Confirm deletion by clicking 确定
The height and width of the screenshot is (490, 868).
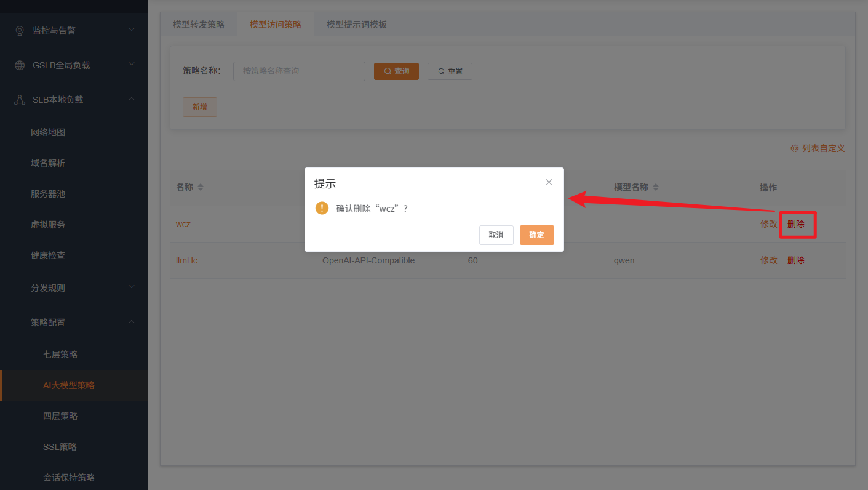(x=536, y=235)
